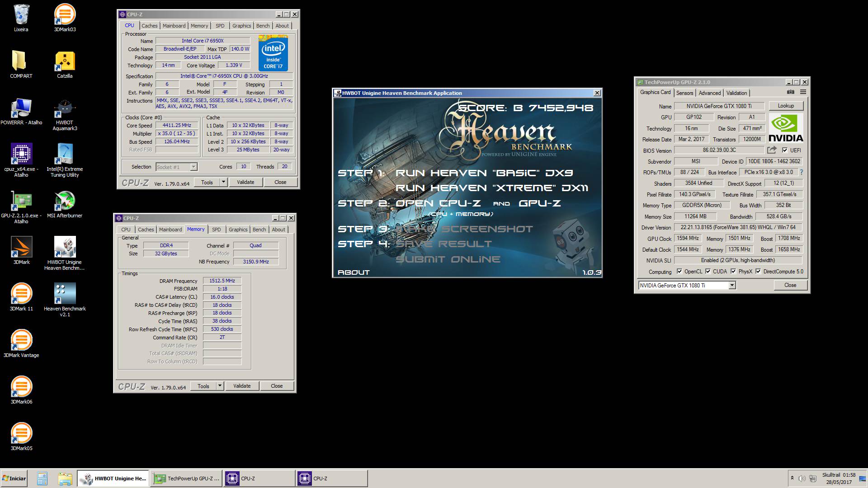Click GPU-Z link in Heaven benchmark step 2
The image size is (868, 488).
pyautogui.click(x=540, y=203)
